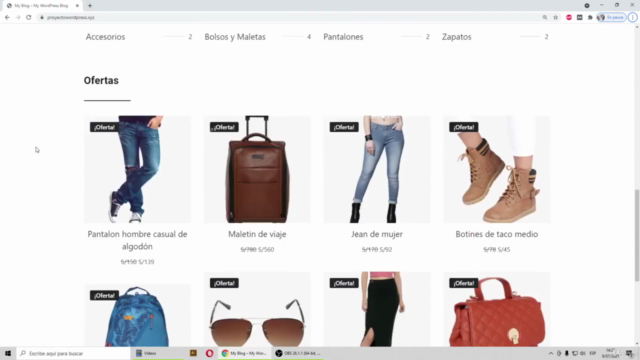Bookmark this page with the star icon
Screen dimensions: 640x360
point(556,18)
